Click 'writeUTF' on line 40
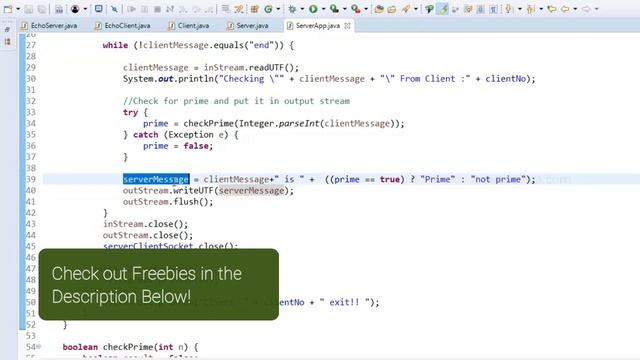The image size is (640, 360). (x=193, y=191)
